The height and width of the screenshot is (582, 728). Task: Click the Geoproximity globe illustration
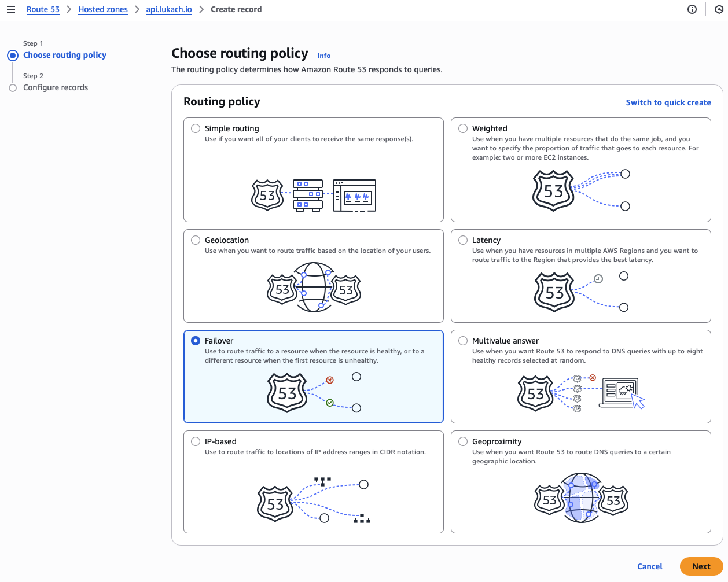pos(580,499)
